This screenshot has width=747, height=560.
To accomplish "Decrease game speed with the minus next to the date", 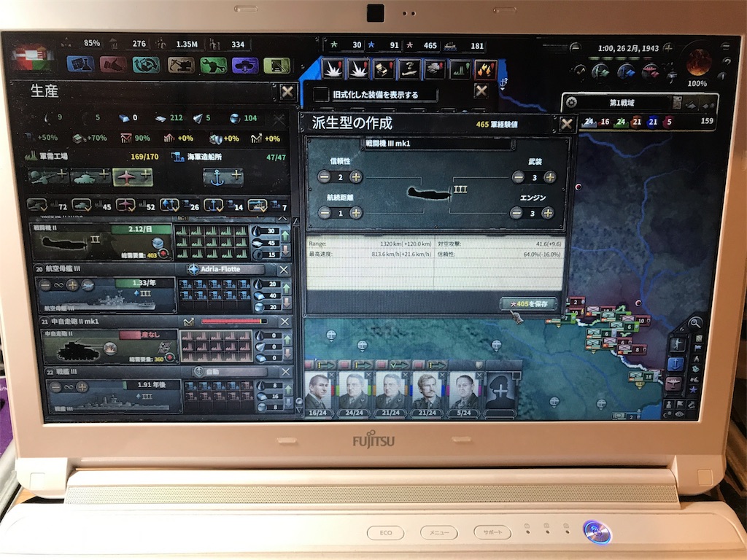I will point(576,47).
